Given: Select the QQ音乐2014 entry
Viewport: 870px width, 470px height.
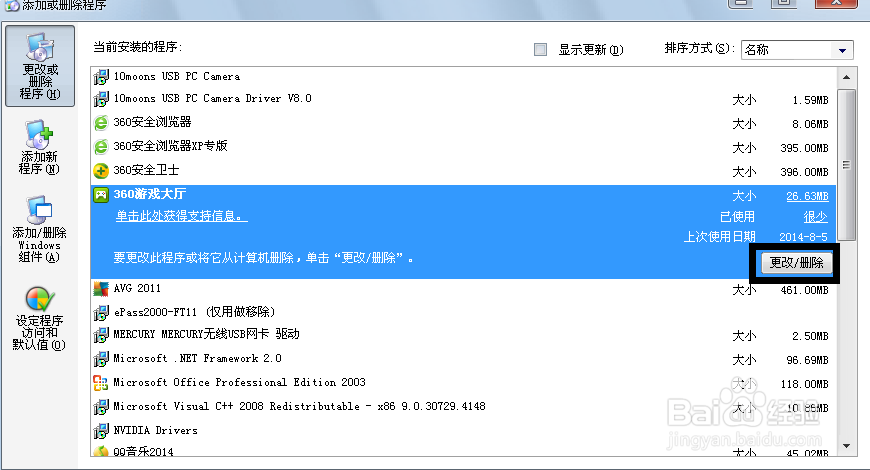Looking at the screenshot, I should (463, 451).
